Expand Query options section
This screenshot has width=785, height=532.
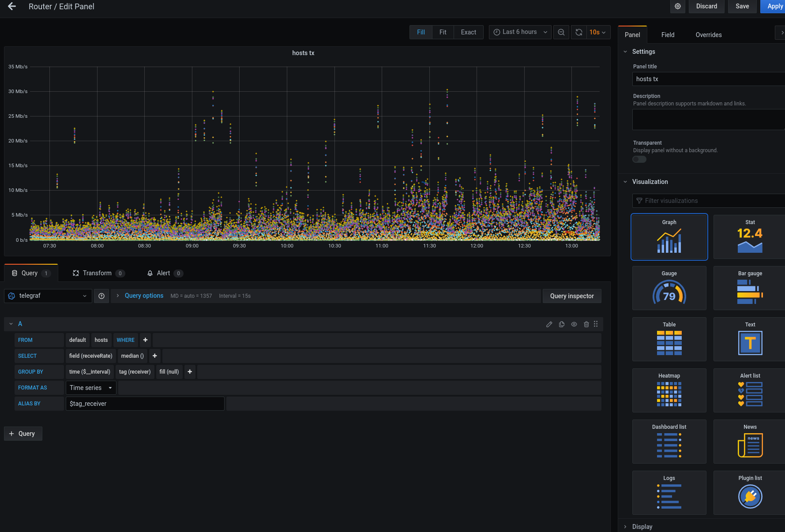click(x=144, y=296)
